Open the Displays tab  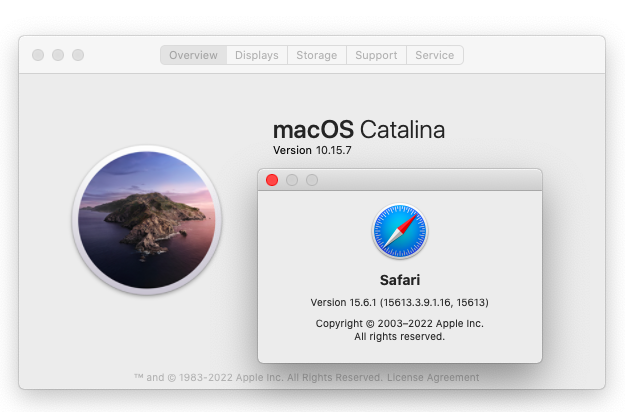[257, 55]
